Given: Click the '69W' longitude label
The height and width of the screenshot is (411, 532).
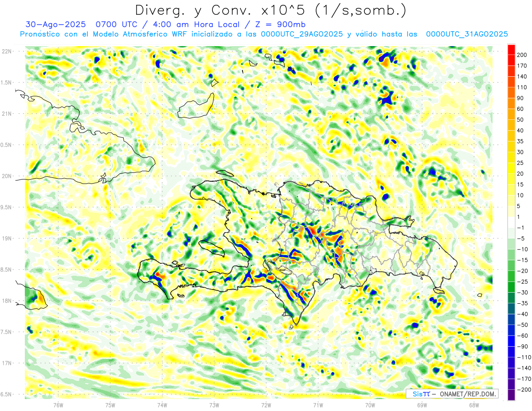Looking at the screenshot, I should (422, 405).
